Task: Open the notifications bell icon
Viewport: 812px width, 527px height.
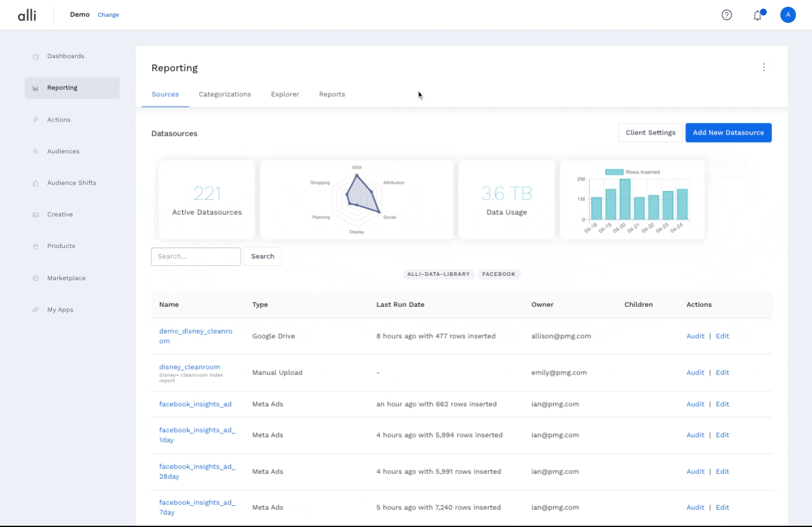Action: 757,15
